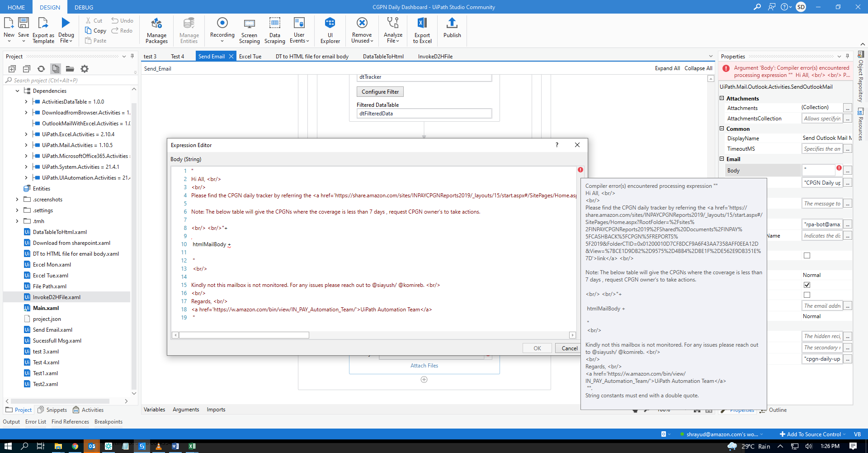Click the Remove Unused icon

tap(362, 23)
